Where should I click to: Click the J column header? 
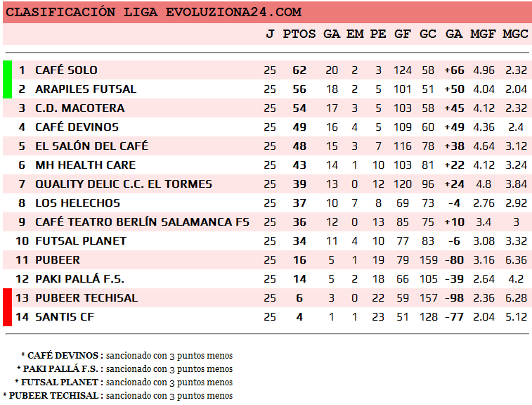[x=270, y=34]
